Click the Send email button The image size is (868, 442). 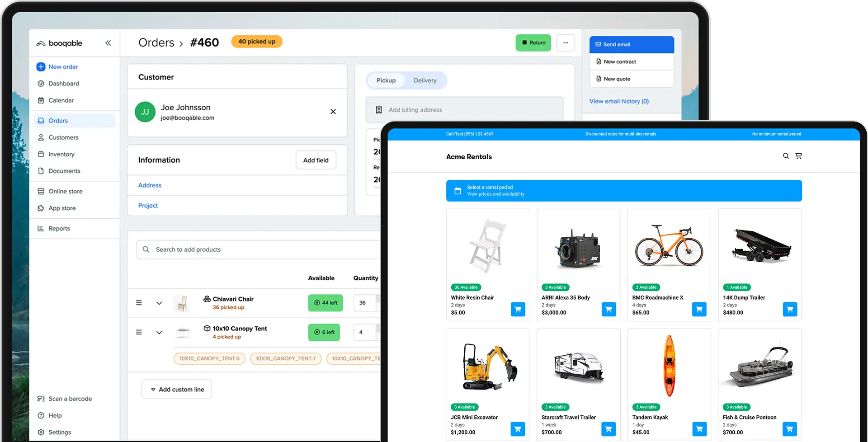click(632, 44)
